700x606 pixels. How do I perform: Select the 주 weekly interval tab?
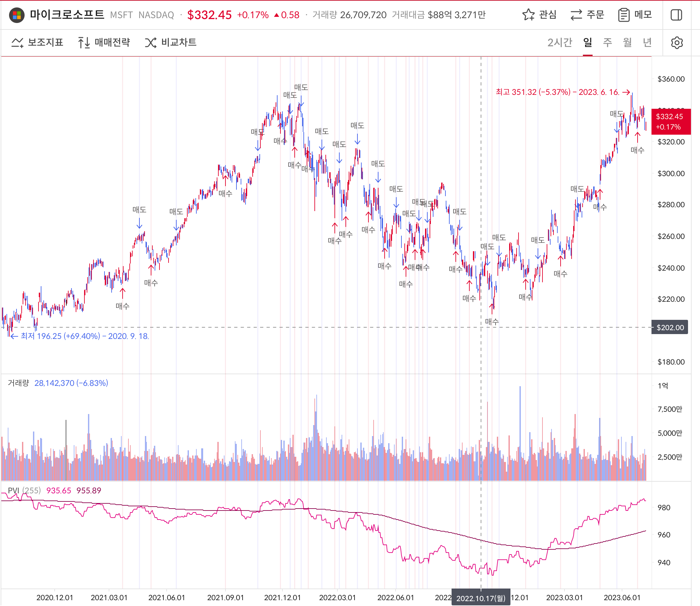coord(607,43)
